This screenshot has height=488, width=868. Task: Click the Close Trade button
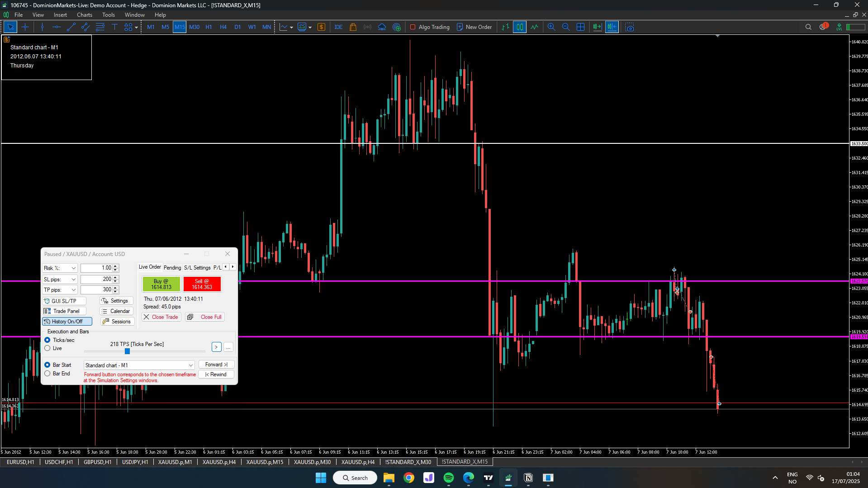tap(161, 317)
